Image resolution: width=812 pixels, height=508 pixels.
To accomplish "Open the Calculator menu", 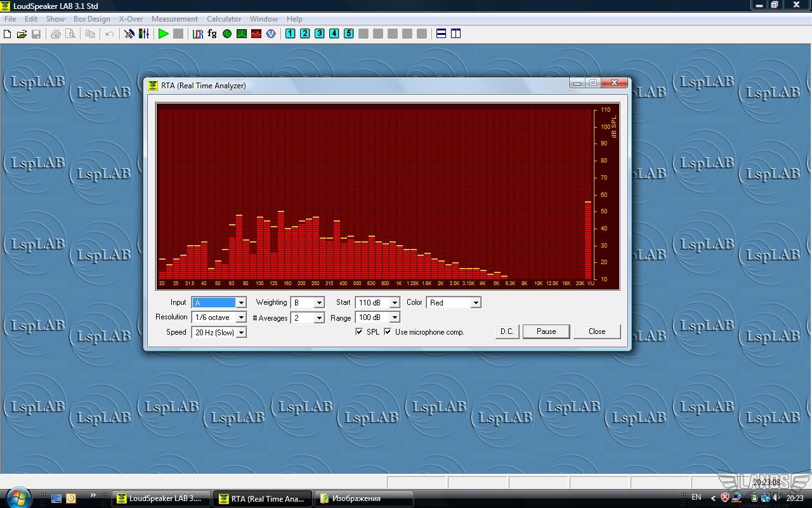I will tap(224, 19).
